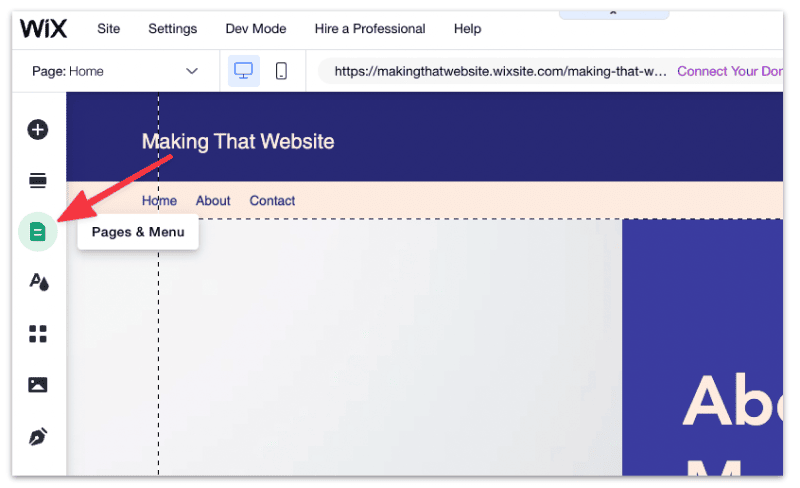800x488 pixels.
Task: Select the large heading text in blue box
Action: tap(733, 424)
